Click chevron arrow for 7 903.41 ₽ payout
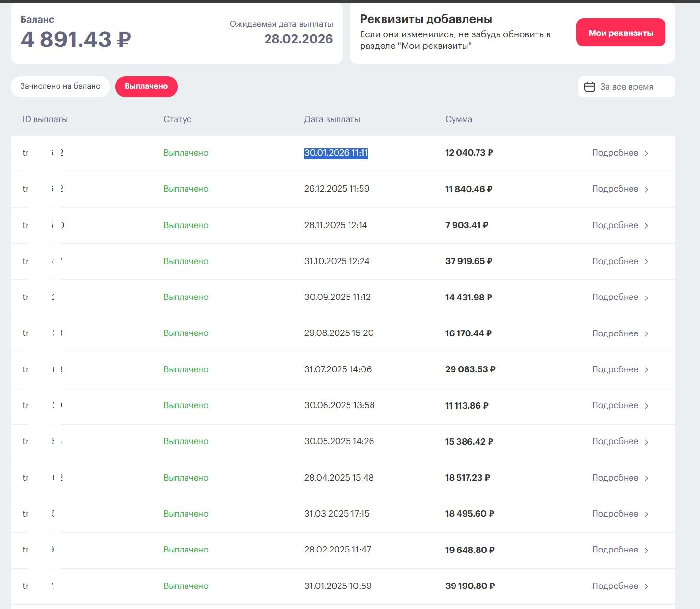700x609 pixels. tap(646, 226)
